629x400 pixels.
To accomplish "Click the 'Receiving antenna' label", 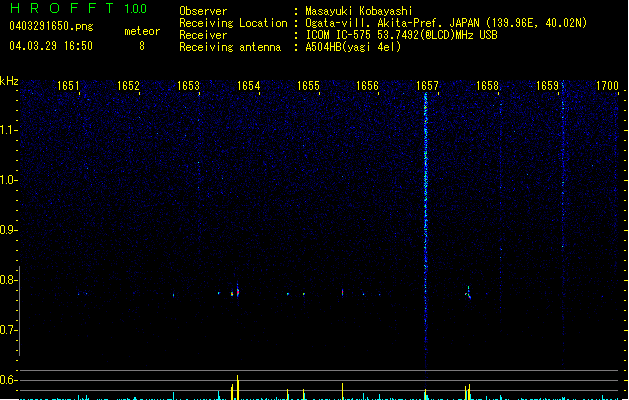I will [230, 47].
